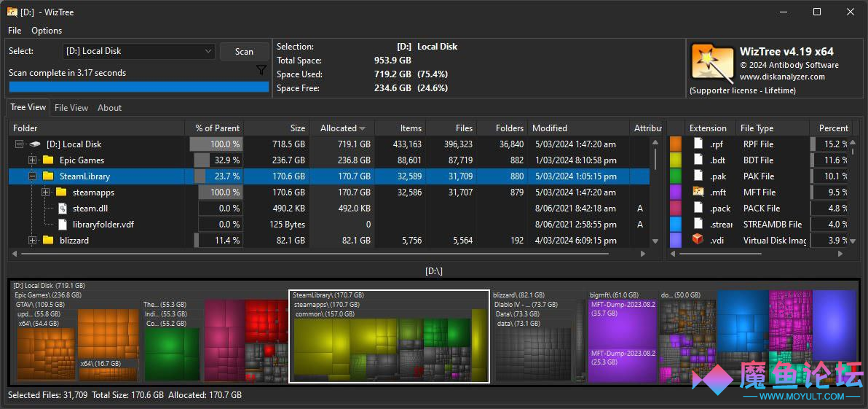Image resolution: width=868 pixels, height=409 pixels.
Task: Open the Options menu
Action: [x=47, y=31]
